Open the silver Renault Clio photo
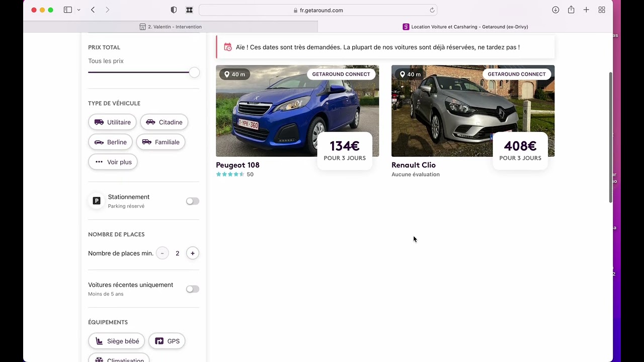The width and height of the screenshot is (644, 362). [x=473, y=111]
